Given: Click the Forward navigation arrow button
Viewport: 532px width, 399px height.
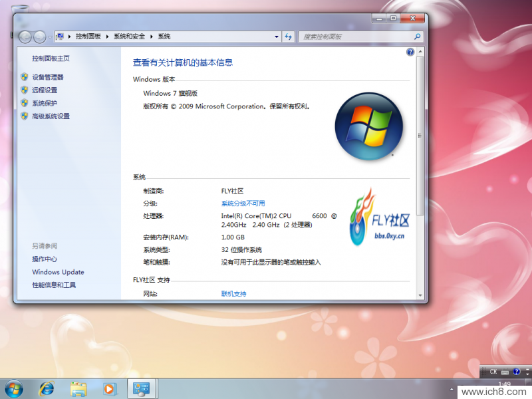Looking at the screenshot, I should coord(40,37).
